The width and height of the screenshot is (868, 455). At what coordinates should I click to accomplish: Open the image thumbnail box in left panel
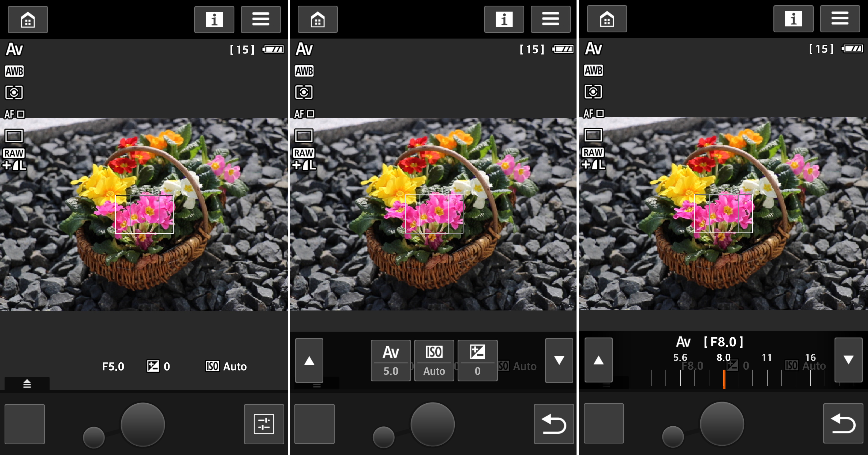(x=25, y=424)
